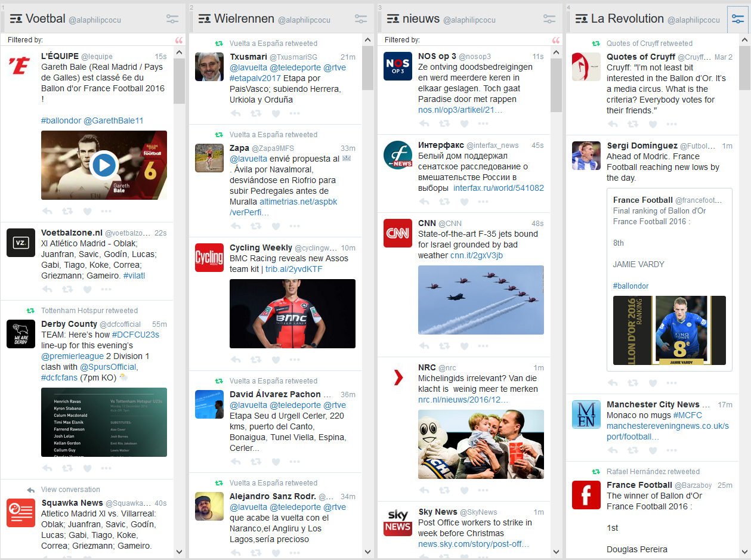This screenshot has width=751, height=560.
Task: Reply to Sergi Domínguez tweet
Action: [x=613, y=383]
